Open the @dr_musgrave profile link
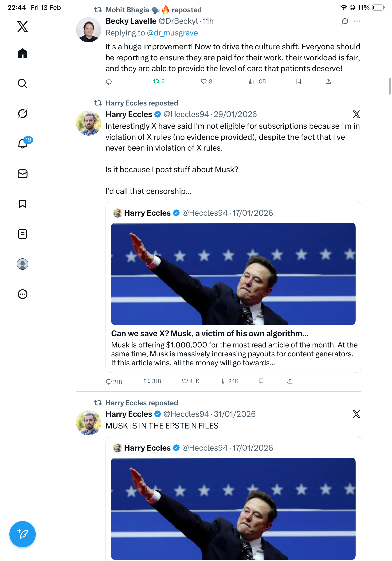The width and height of the screenshot is (392, 561). pos(172,33)
